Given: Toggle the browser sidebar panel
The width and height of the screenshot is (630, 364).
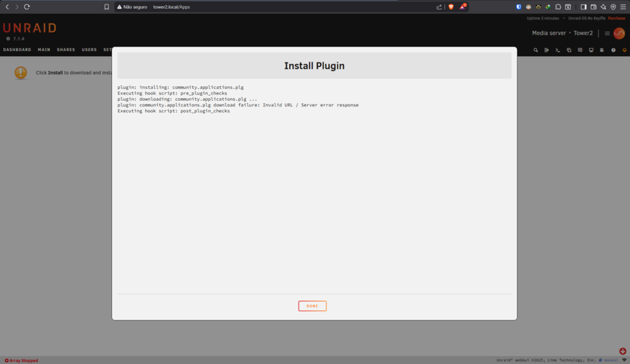Looking at the screenshot, I should (x=583, y=7).
